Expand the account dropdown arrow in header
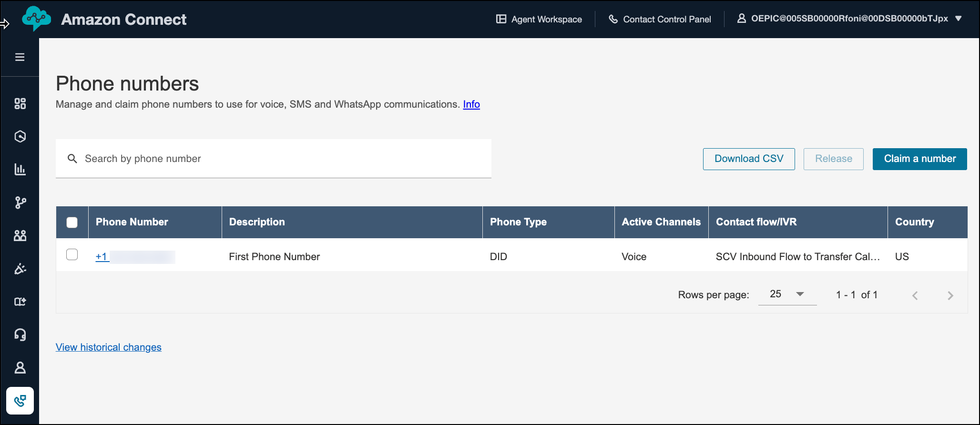The width and height of the screenshot is (980, 425). 959,19
